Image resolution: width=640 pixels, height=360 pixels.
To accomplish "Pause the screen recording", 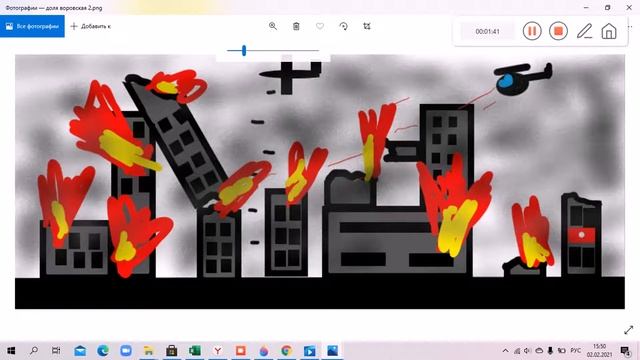I will tap(532, 31).
